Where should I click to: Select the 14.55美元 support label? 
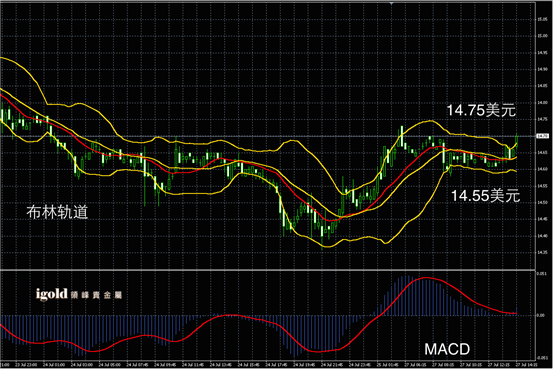(x=485, y=195)
